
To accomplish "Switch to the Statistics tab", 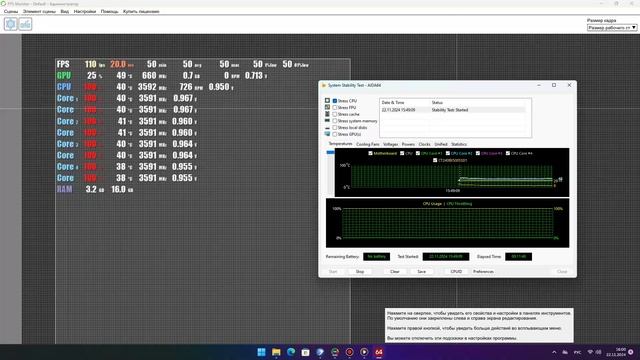I will pyautogui.click(x=459, y=144).
